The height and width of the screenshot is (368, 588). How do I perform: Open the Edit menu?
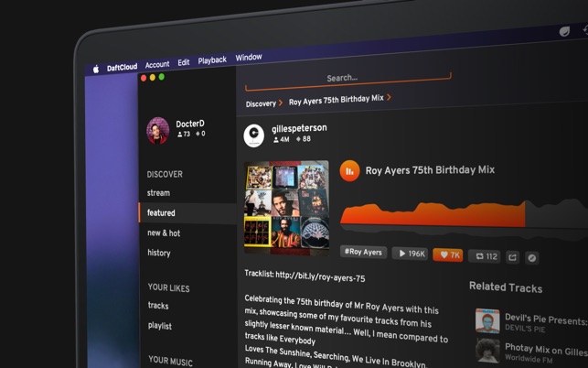[x=184, y=62]
